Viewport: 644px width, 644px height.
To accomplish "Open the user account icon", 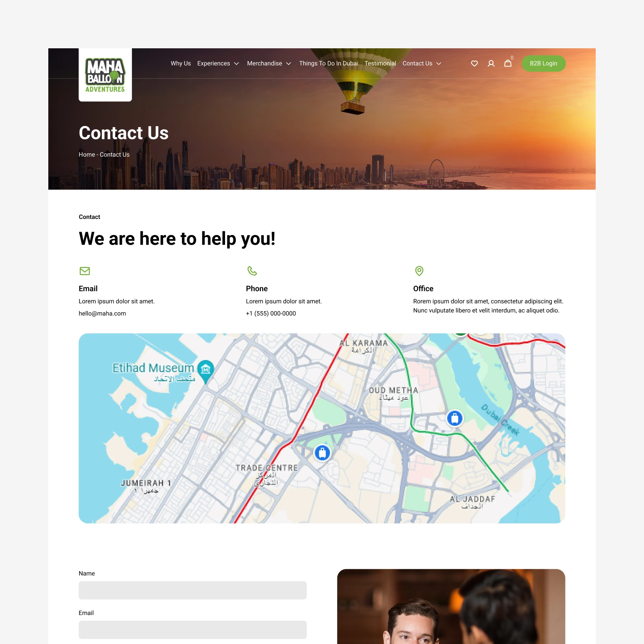I will tap(491, 64).
